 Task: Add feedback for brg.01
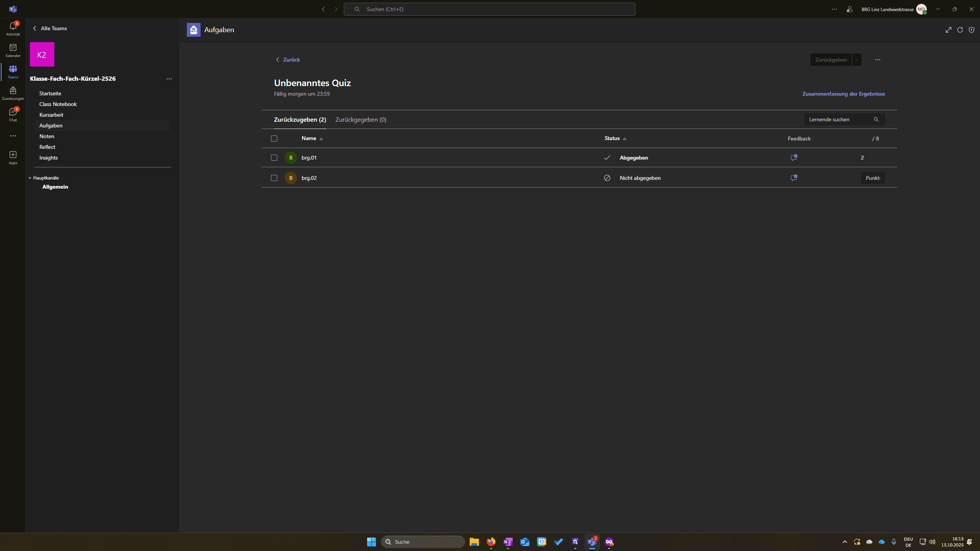pos(794,158)
